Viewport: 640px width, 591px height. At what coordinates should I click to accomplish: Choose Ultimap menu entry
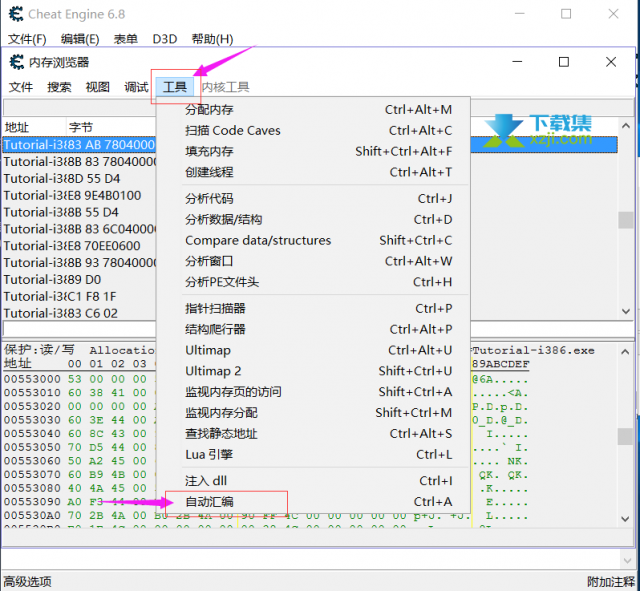(313, 350)
